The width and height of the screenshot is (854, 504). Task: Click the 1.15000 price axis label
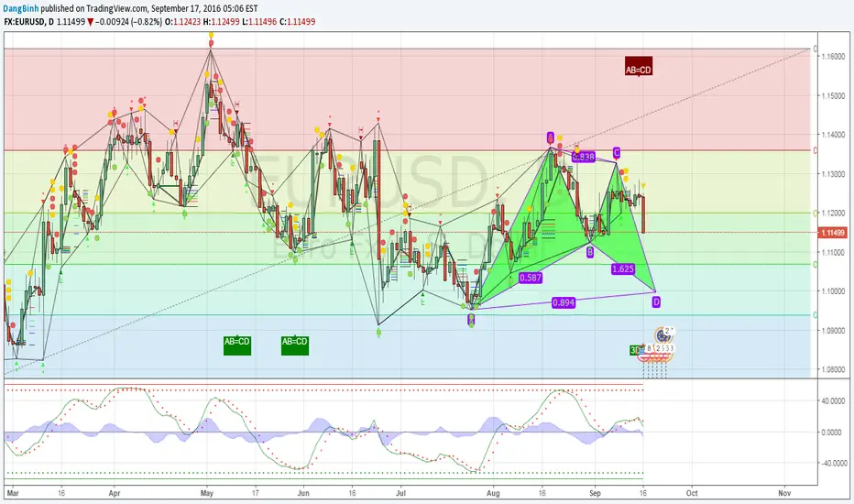(x=834, y=95)
